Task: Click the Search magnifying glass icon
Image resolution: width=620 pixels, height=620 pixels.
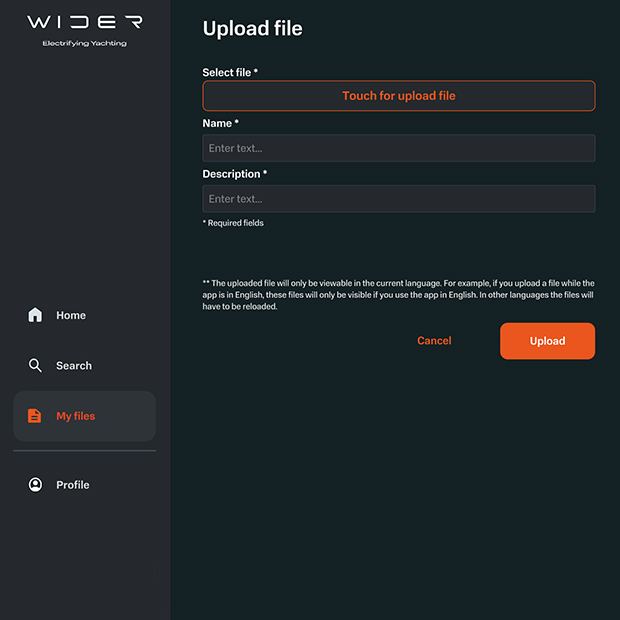Action: (35, 366)
